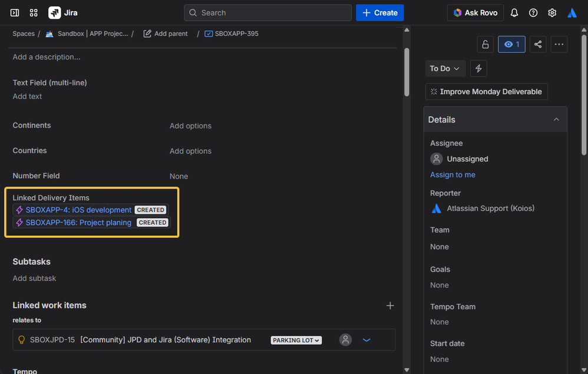This screenshot has height=374, width=588.
Task: Click assignee avatar on SBOXJPD-15 row
Action: (345, 340)
